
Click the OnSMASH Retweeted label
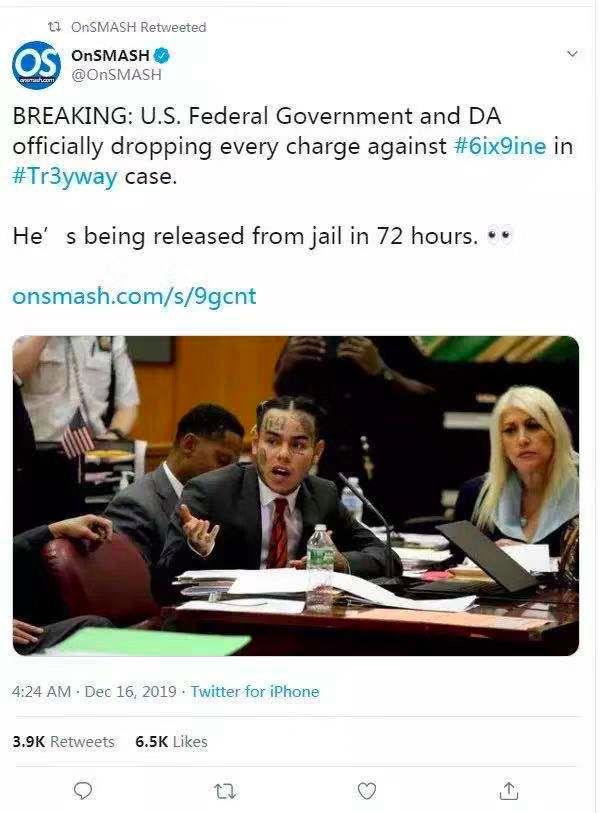click(138, 27)
